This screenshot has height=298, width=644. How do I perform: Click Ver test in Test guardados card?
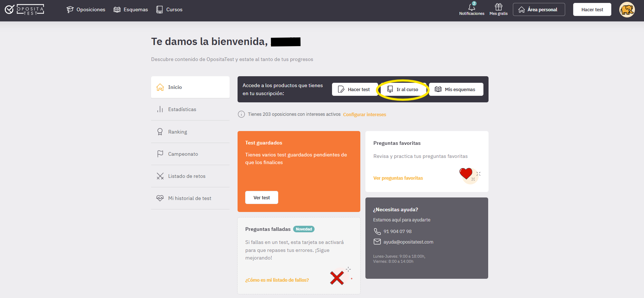point(262,197)
